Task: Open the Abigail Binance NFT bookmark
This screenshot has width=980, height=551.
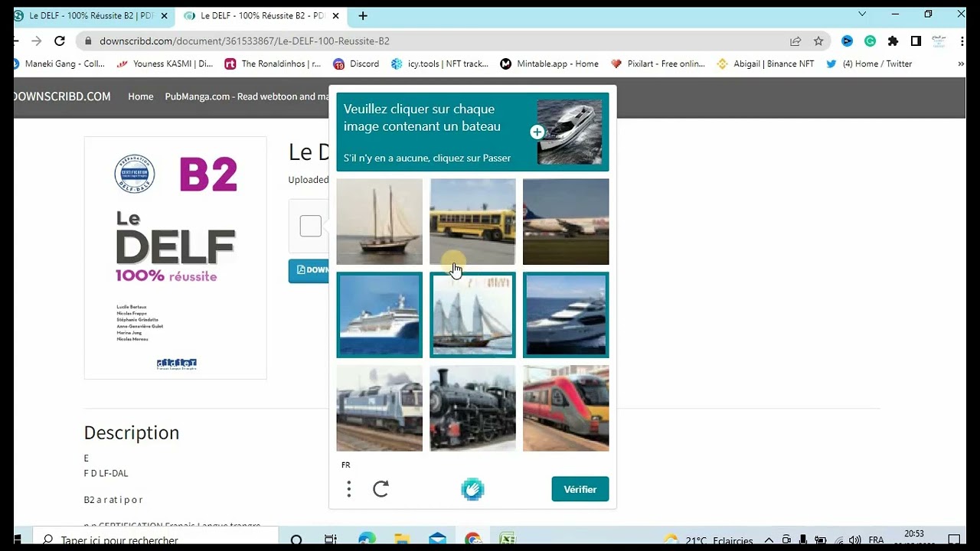Action: tap(766, 64)
